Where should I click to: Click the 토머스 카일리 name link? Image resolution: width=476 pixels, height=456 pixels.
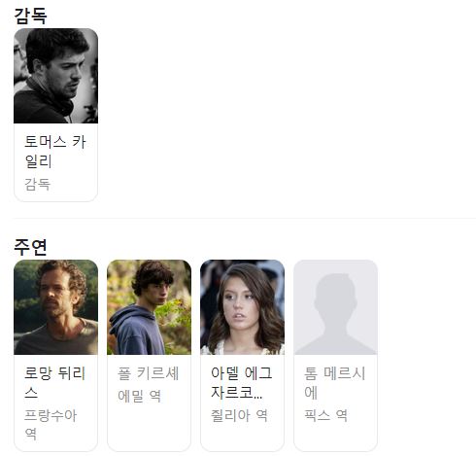tap(55, 152)
